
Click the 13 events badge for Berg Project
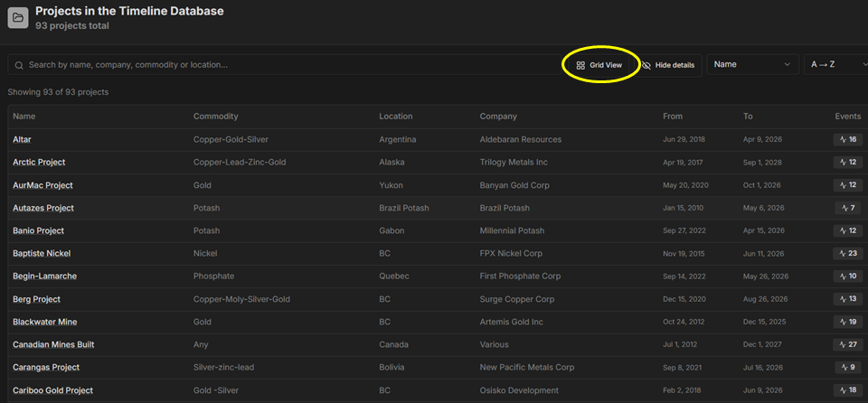tap(848, 299)
